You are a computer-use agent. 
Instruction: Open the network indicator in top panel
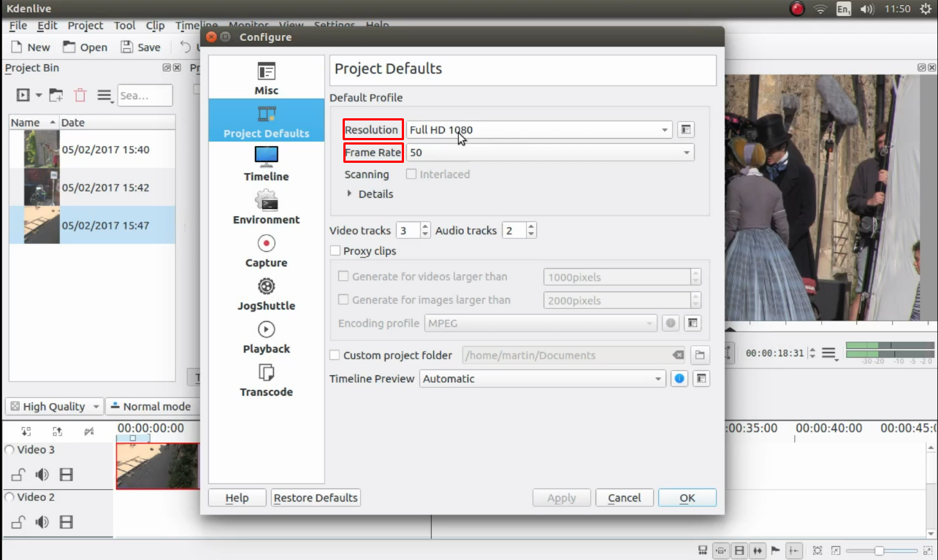(820, 9)
